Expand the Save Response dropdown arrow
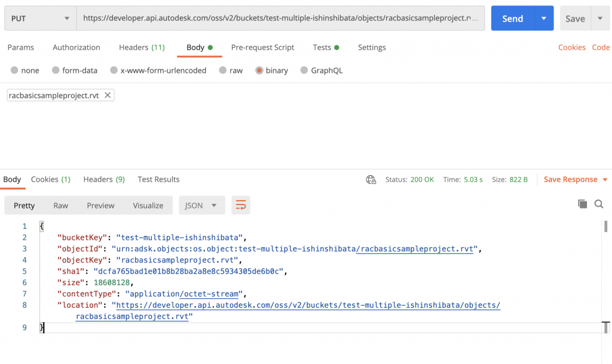 pos(605,179)
